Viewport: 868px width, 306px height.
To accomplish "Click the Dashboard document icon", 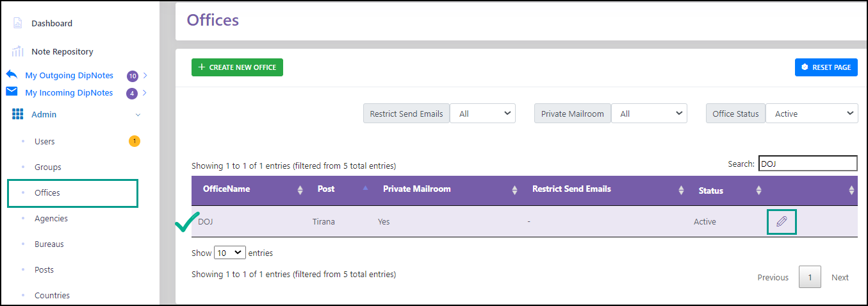I will [17, 23].
